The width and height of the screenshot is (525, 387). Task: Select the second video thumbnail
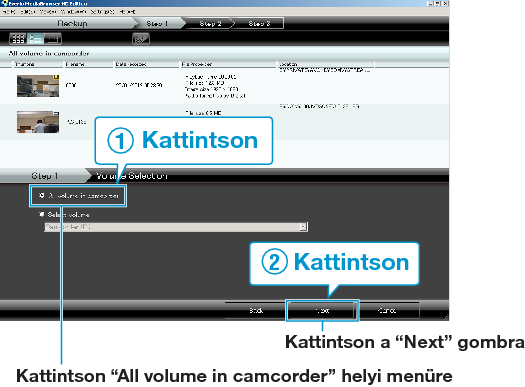point(38,122)
